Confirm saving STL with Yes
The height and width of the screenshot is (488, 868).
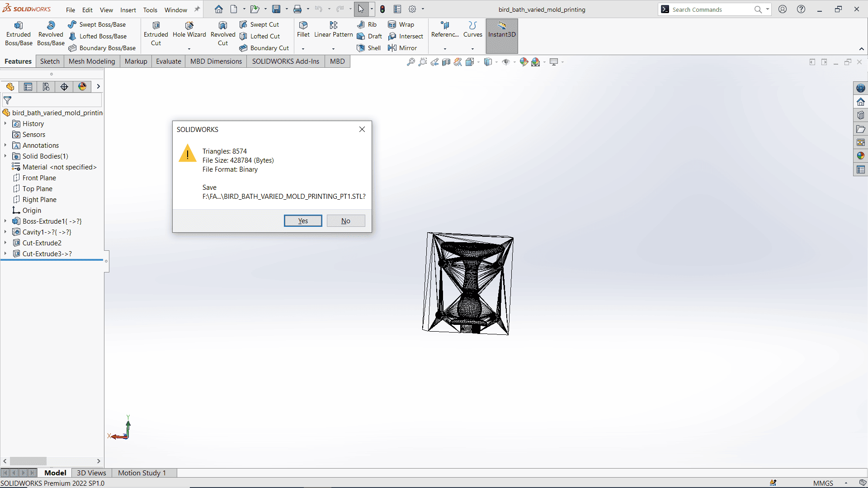tap(303, 221)
